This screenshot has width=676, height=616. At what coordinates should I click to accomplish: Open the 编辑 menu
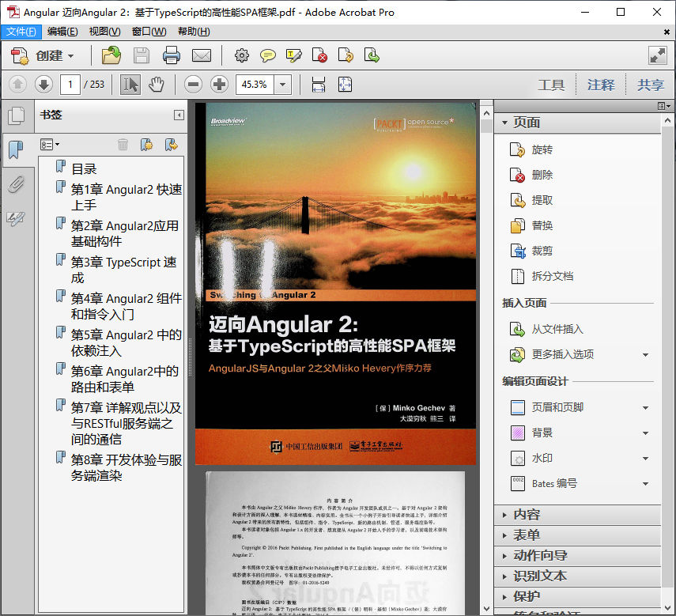[62, 32]
